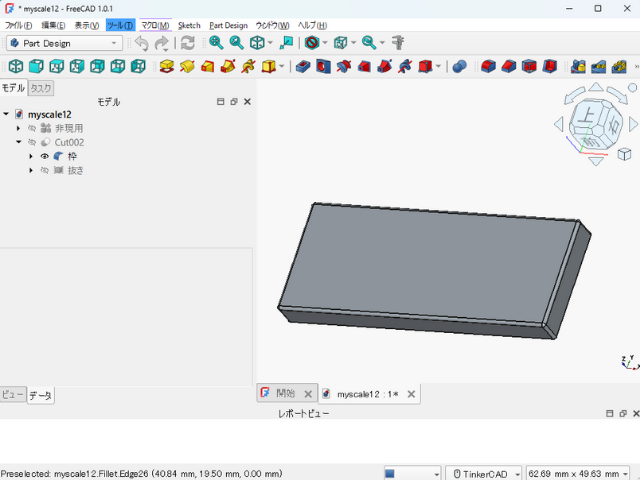Switch to the タスク panel tab
The height and width of the screenshot is (480, 640).
[x=40, y=88]
